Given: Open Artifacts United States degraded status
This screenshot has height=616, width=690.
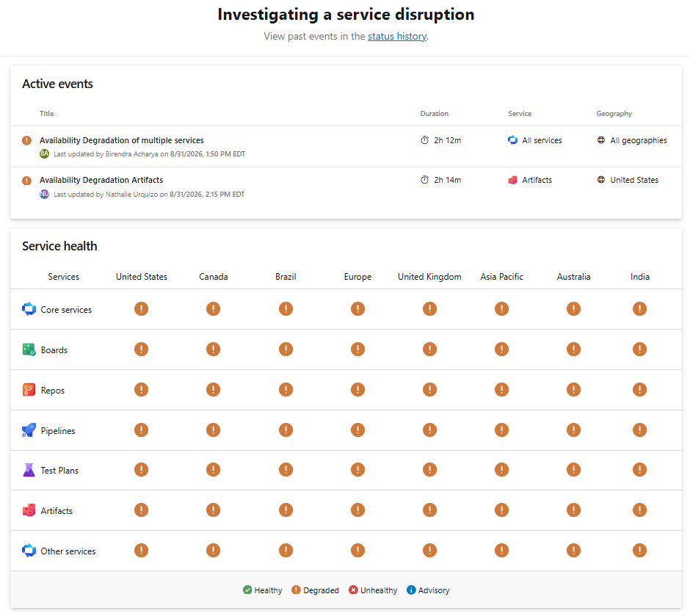Looking at the screenshot, I should click(141, 510).
